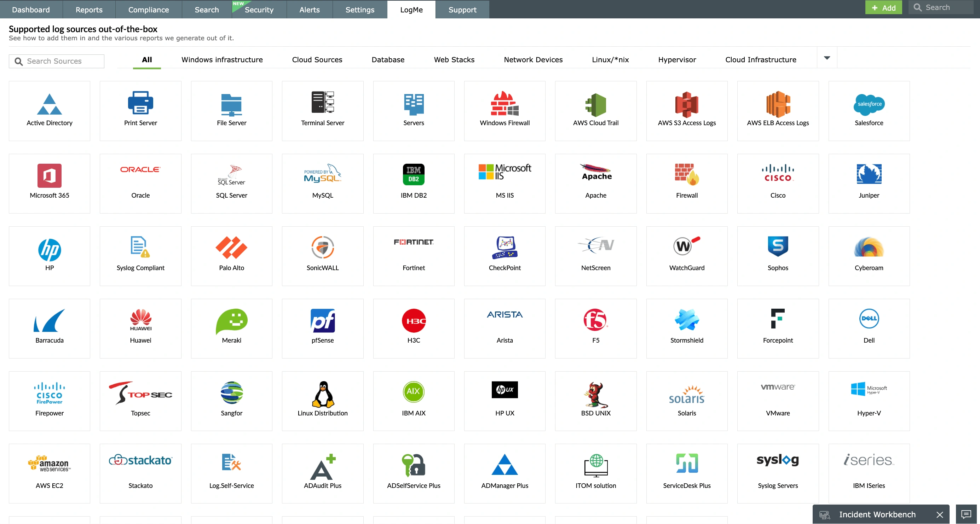
Task: Click the Syslog Servers icon
Action: tap(777, 460)
